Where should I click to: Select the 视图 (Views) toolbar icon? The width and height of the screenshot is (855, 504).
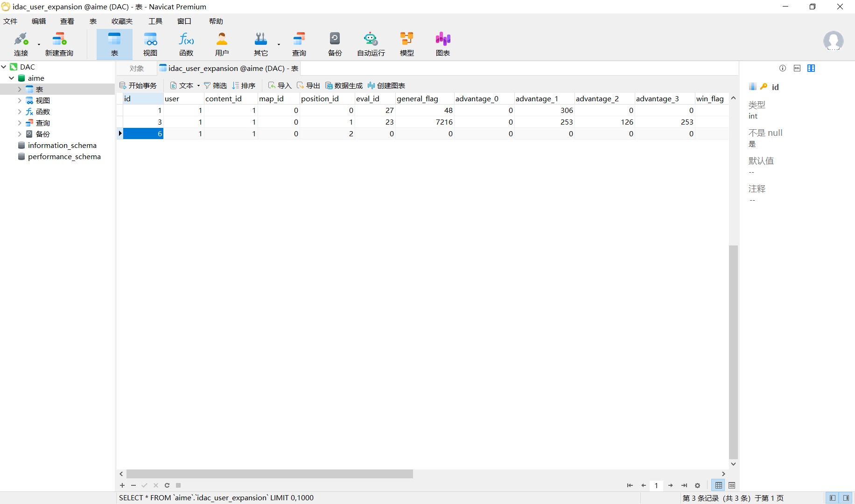[x=149, y=43]
